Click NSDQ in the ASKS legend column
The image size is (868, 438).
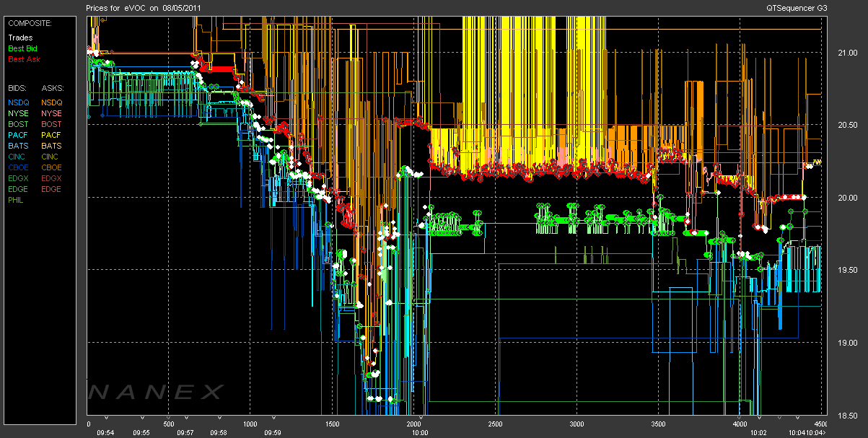coord(52,102)
